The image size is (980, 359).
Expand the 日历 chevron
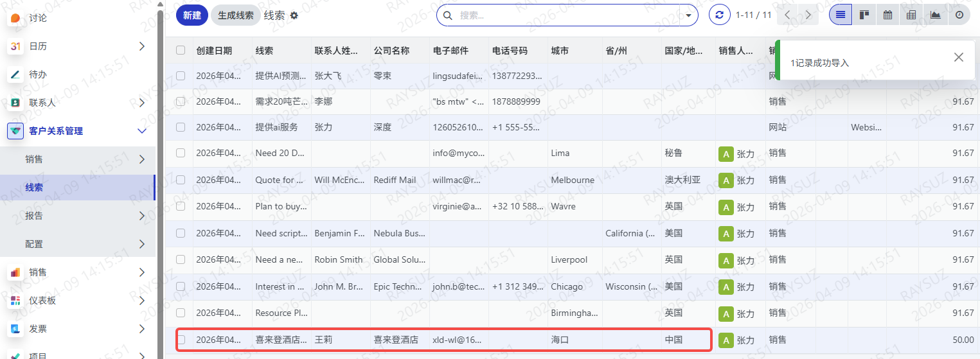tap(142, 46)
